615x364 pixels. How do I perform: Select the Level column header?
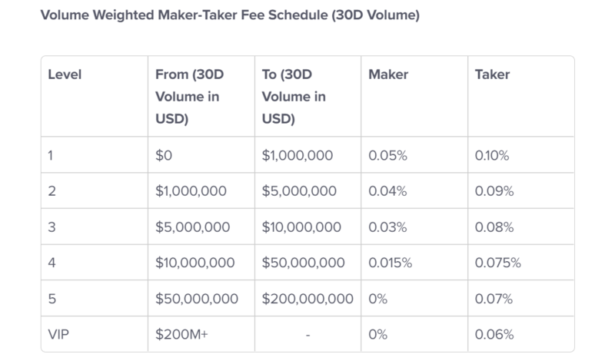[x=64, y=75]
